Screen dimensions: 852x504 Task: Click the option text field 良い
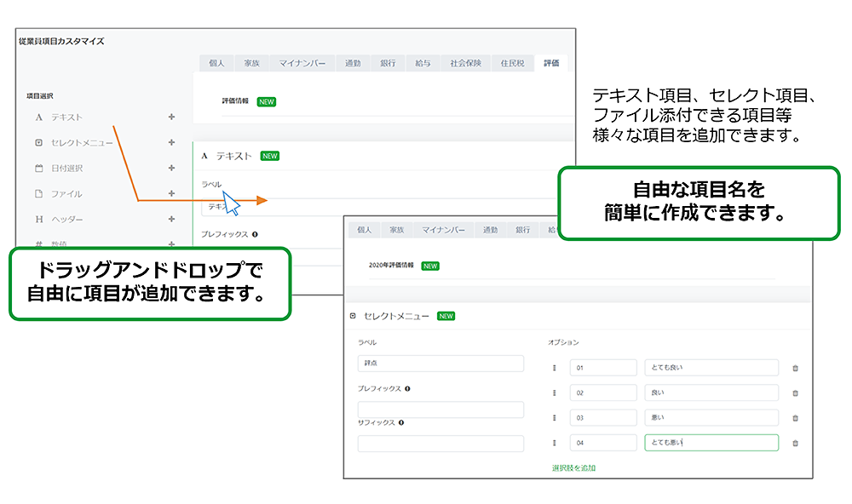(711, 392)
